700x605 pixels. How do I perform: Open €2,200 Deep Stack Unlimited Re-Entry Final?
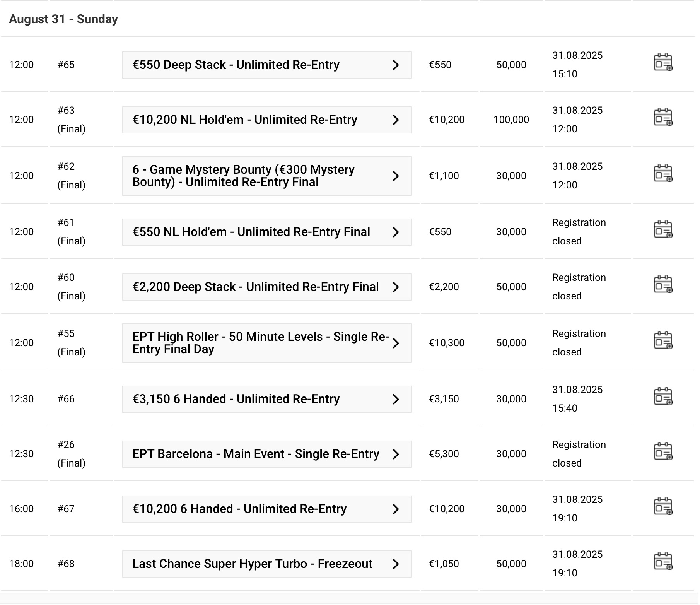(x=255, y=287)
